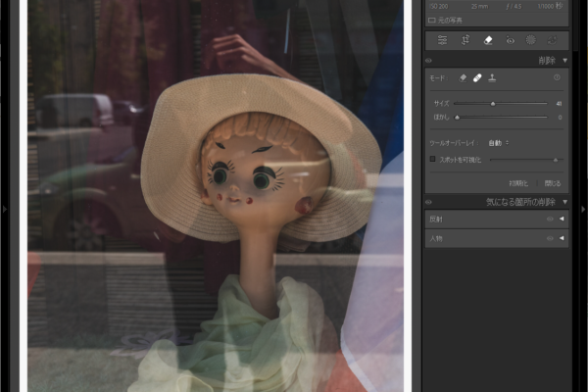Click the right panel scrollbar
Viewport: 588px width, 392px height.
575,24
